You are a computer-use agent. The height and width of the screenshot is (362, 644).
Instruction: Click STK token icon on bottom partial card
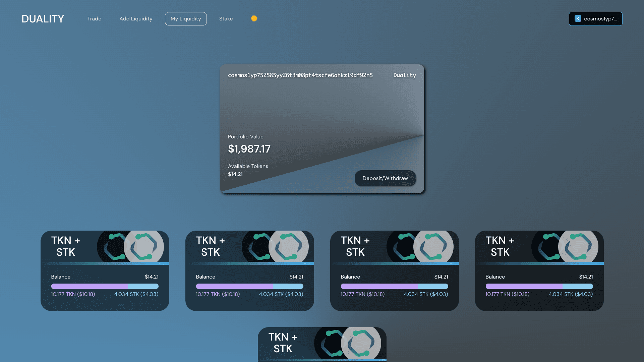(361, 343)
